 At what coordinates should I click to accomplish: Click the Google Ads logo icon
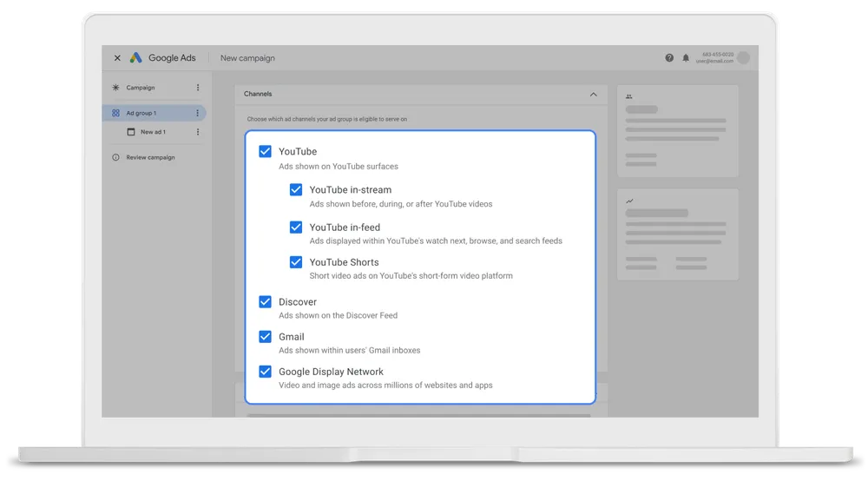[x=136, y=58]
